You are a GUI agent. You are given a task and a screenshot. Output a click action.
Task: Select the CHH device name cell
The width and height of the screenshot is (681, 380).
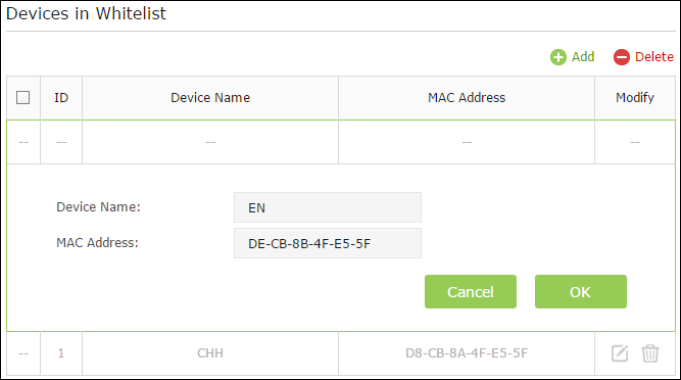[210, 353]
